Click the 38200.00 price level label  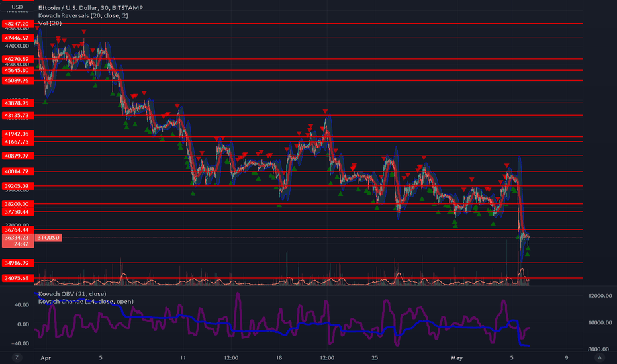(18, 204)
